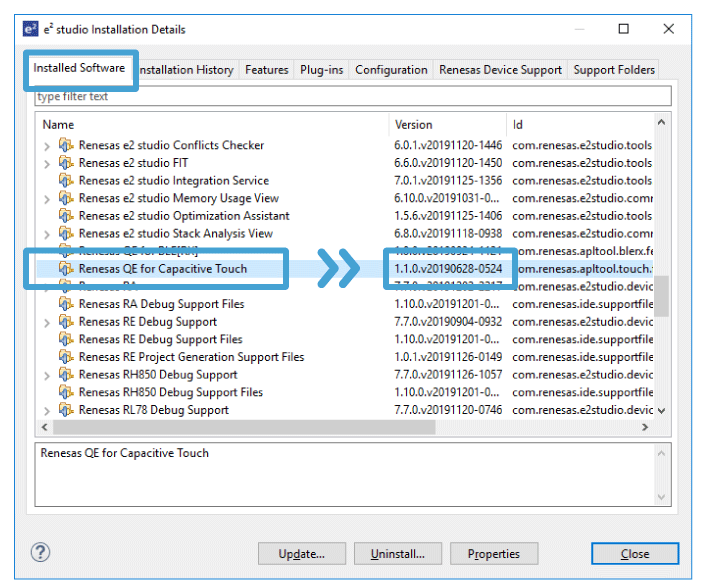Click version 7.7.0.v20190904-0932 cell
This screenshot has width=714, height=586.
pyautogui.click(x=448, y=322)
